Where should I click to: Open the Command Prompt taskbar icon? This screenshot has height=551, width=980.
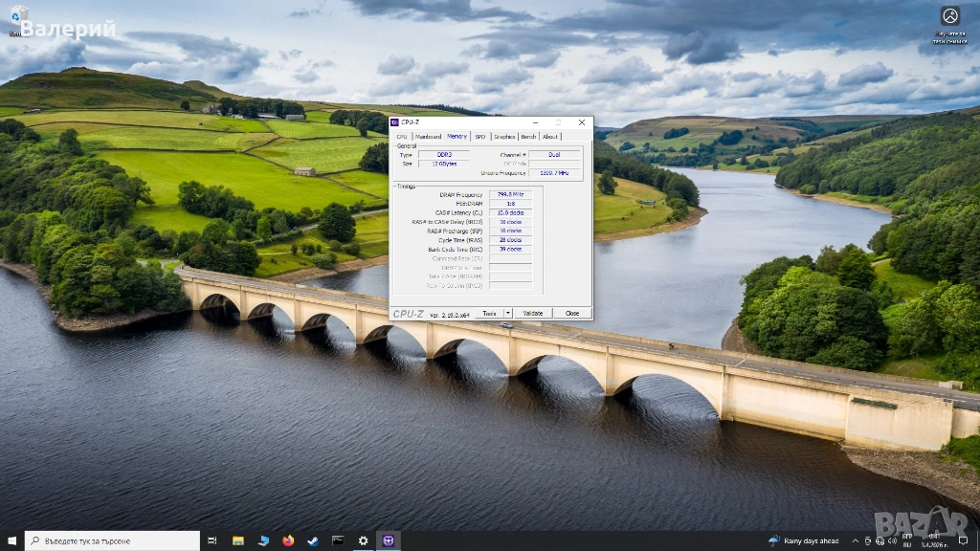(x=338, y=540)
